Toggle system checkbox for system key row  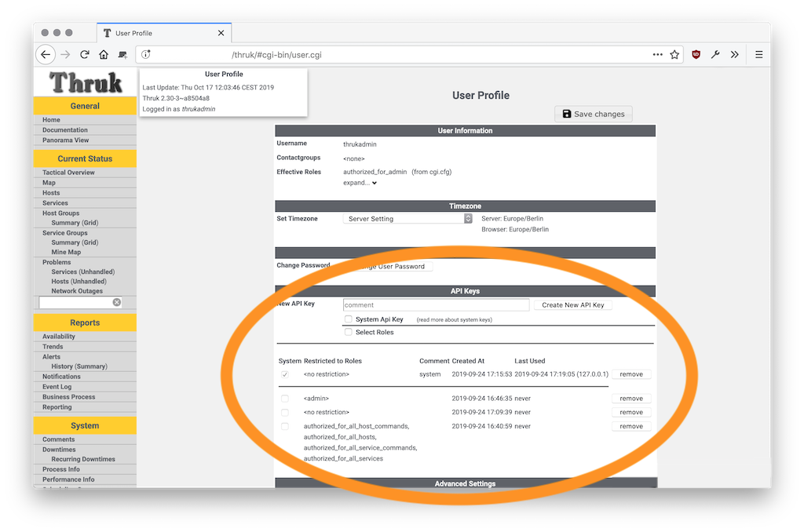pyautogui.click(x=284, y=374)
